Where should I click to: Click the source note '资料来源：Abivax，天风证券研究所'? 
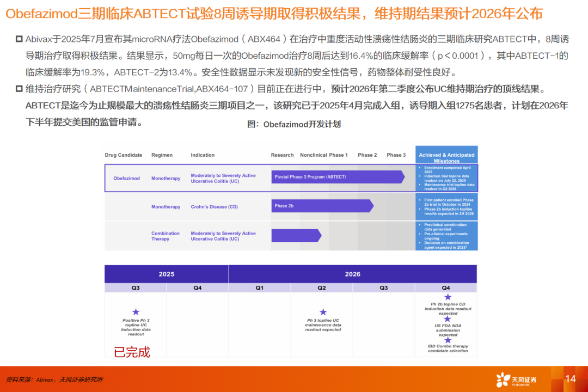54,379
